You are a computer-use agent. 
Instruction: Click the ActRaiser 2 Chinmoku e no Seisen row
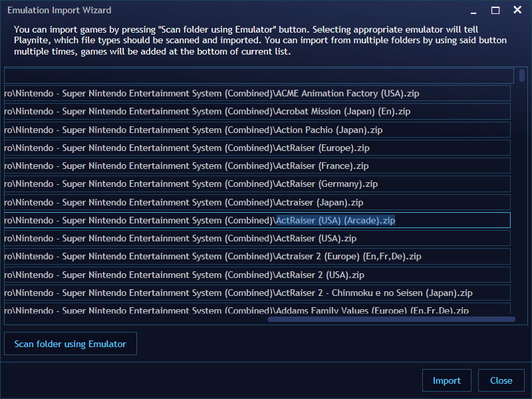(x=259, y=293)
